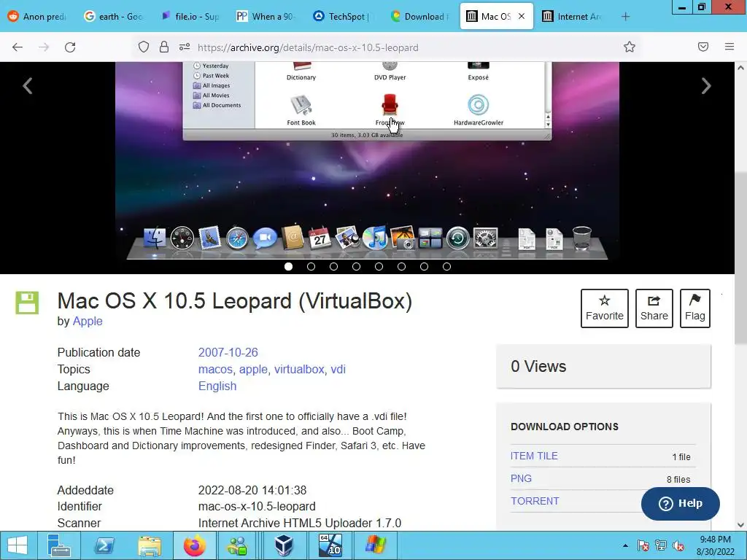This screenshot has height=560, width=747.
Task: Open a new tab with the plus button
Action: 625,17
